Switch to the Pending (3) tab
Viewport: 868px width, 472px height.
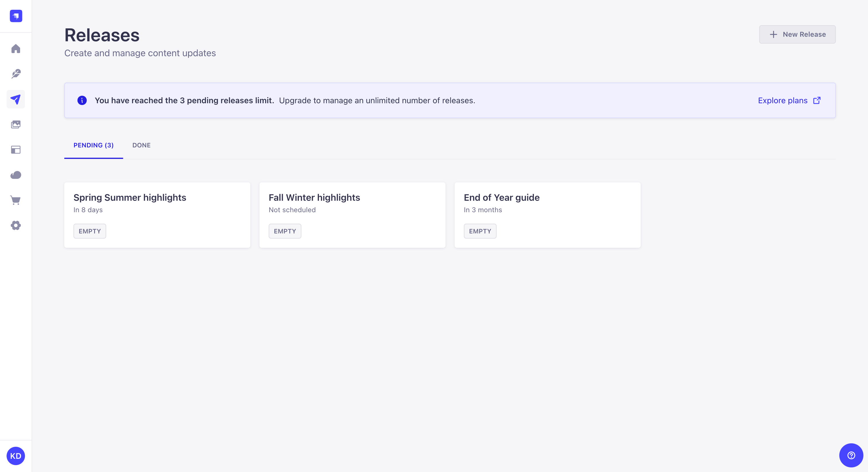point(93,145)
